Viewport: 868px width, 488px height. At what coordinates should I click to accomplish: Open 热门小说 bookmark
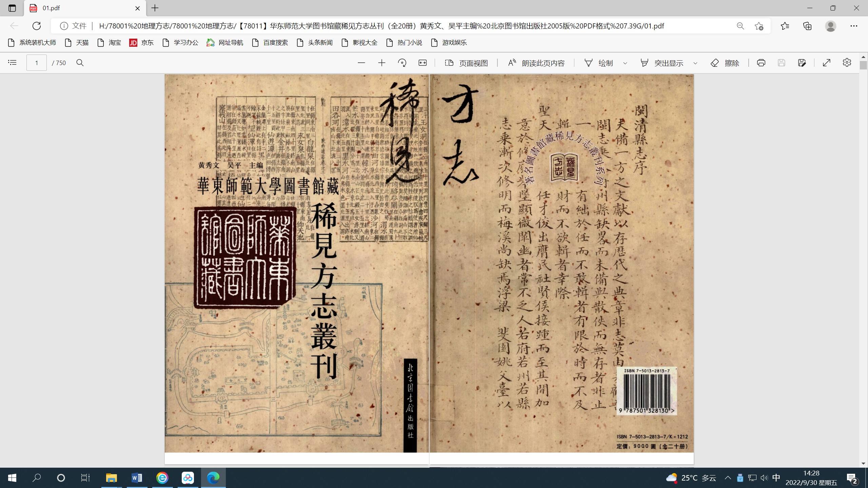(404, 42)
